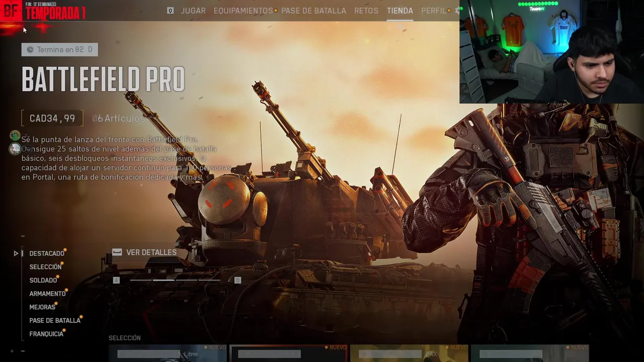Open the MEJORAS store category

click(x=42, y=307)
